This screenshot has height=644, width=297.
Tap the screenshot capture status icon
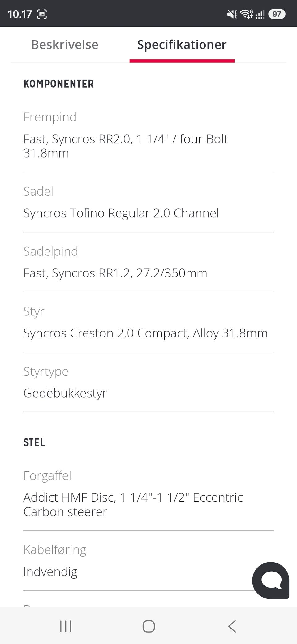[42, 14]
